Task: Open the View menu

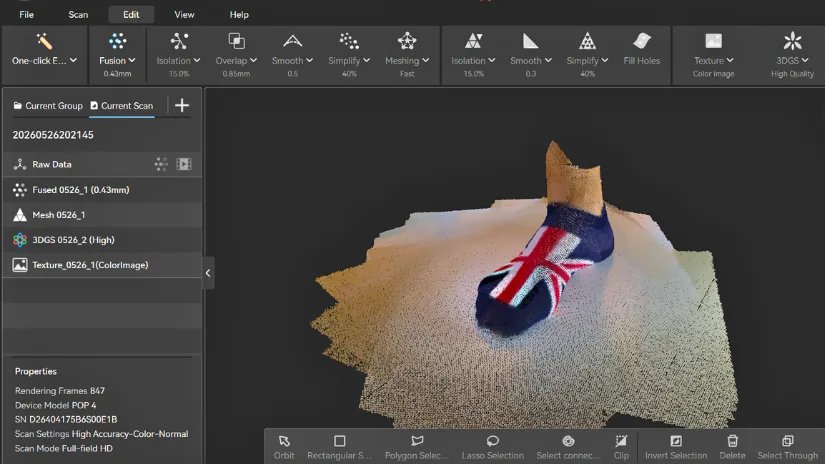Action: click(x=184, y=15)
